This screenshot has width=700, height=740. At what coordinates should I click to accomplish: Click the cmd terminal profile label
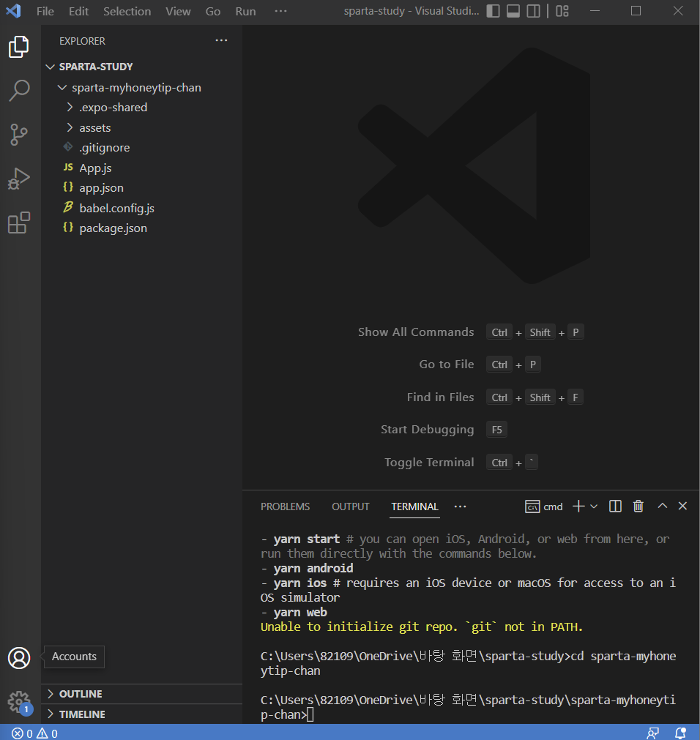point(544,507)
